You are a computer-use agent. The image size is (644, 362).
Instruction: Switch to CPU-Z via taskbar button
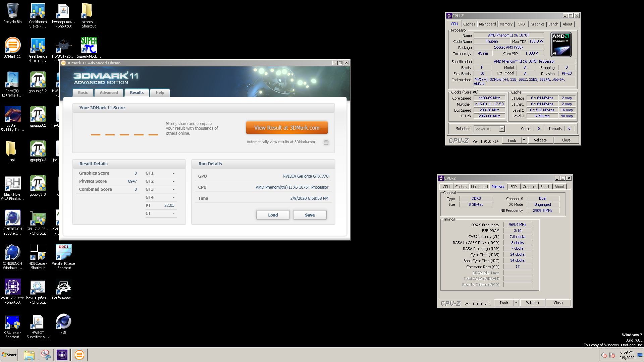(62, 355)
